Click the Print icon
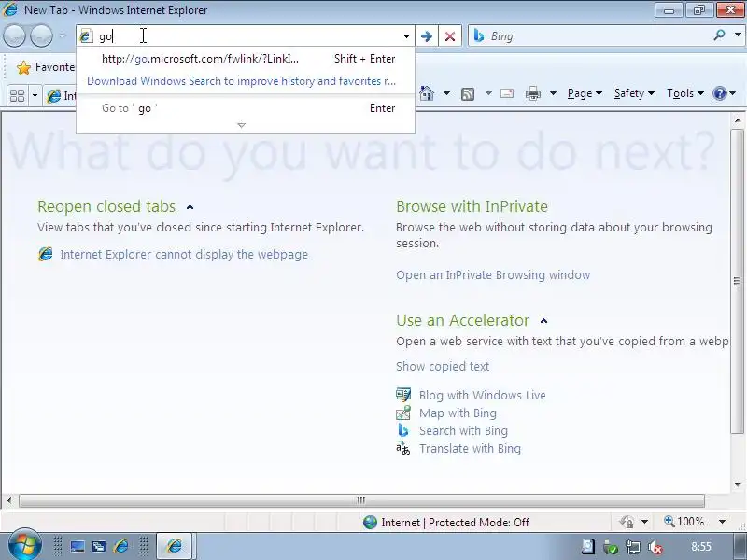Viewport: 747px width, 560px height. pos(532,93)
